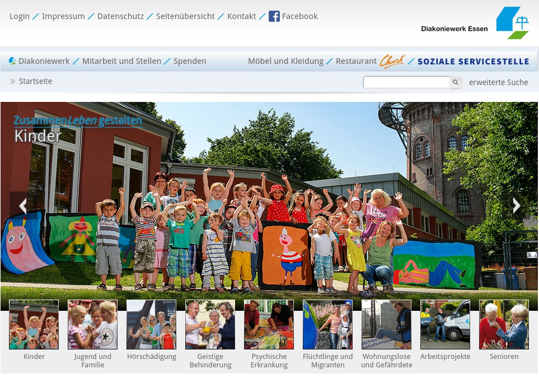Open the Login link

[x=20, y=16]
